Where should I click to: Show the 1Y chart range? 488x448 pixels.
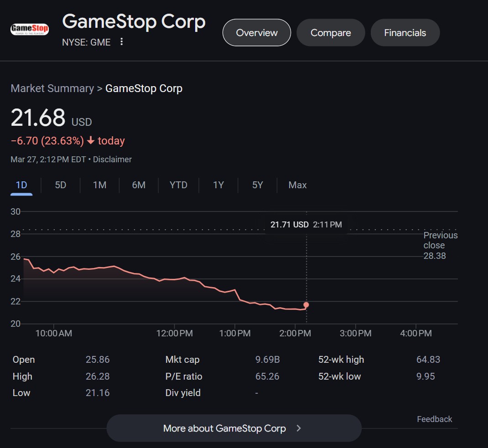pos(218,185)
